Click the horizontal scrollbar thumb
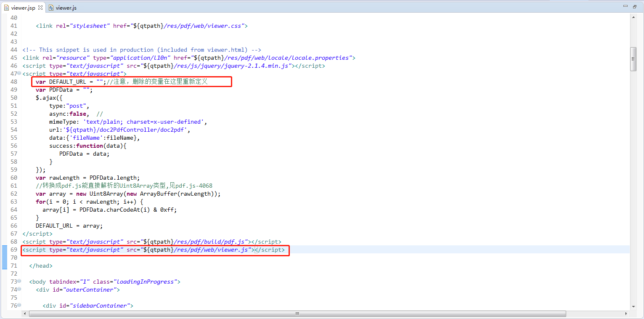Screen dimensions: 644x319 (x=297, y=314)
